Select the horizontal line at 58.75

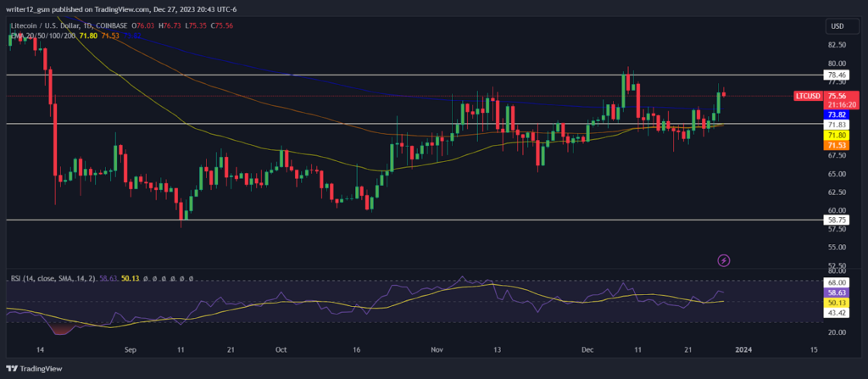pyautogui.click(x=414, y=220)
